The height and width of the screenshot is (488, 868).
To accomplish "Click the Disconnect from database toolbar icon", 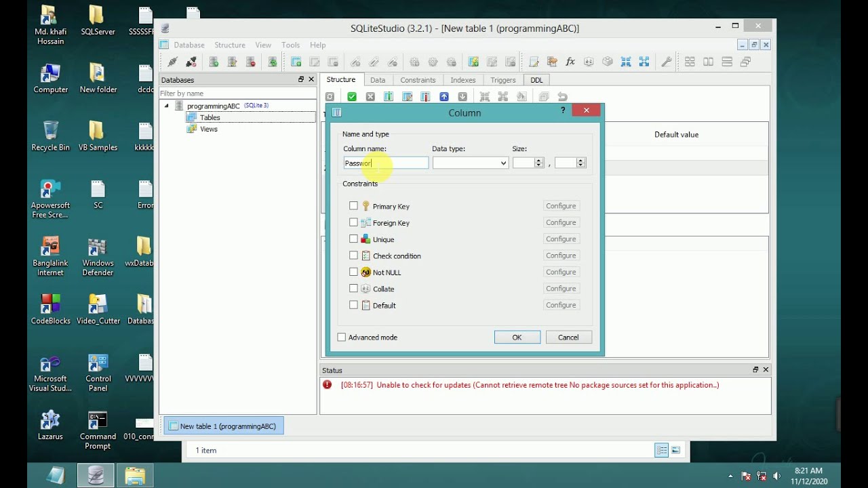I will (x=191, y=62).
